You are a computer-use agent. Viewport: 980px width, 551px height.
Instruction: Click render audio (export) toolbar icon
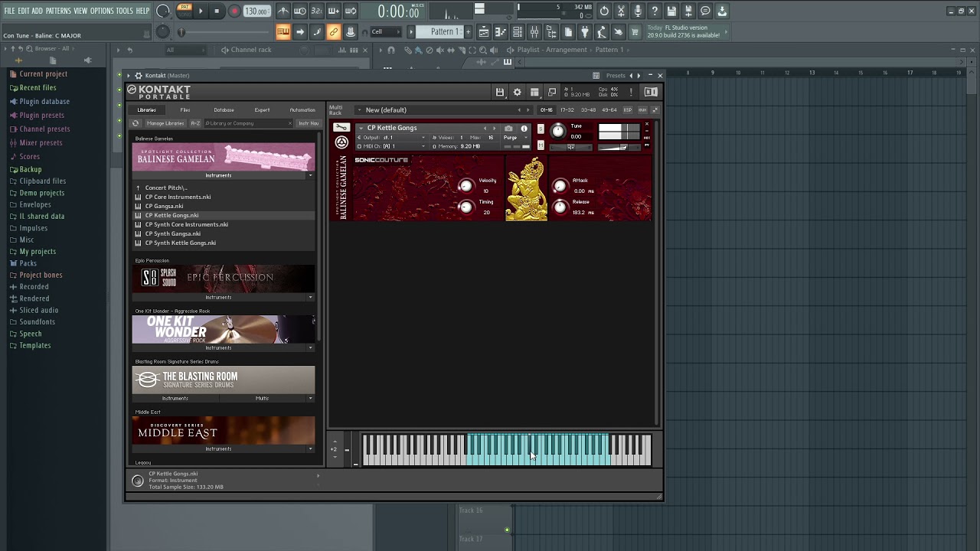point(688,11)
